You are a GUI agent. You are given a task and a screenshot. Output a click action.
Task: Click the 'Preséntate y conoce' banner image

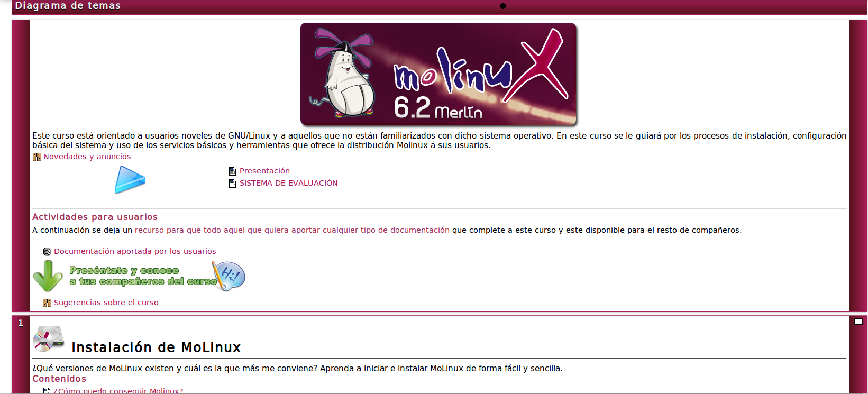[x=143, y=276]
